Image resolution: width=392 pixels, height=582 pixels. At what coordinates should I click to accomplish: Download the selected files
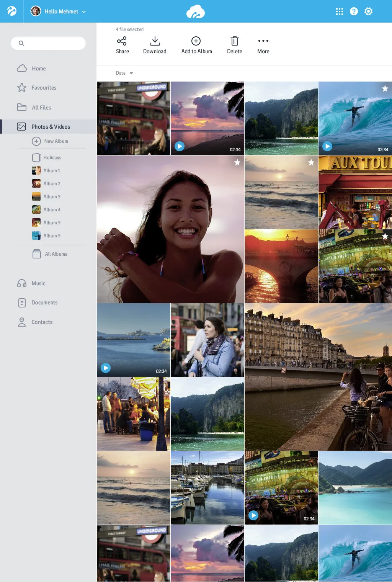pos(155,41)
